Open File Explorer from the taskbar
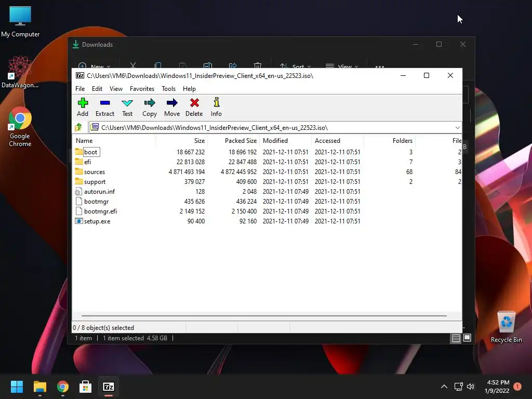Screen dimensions: 532x399 pos(39,387)
